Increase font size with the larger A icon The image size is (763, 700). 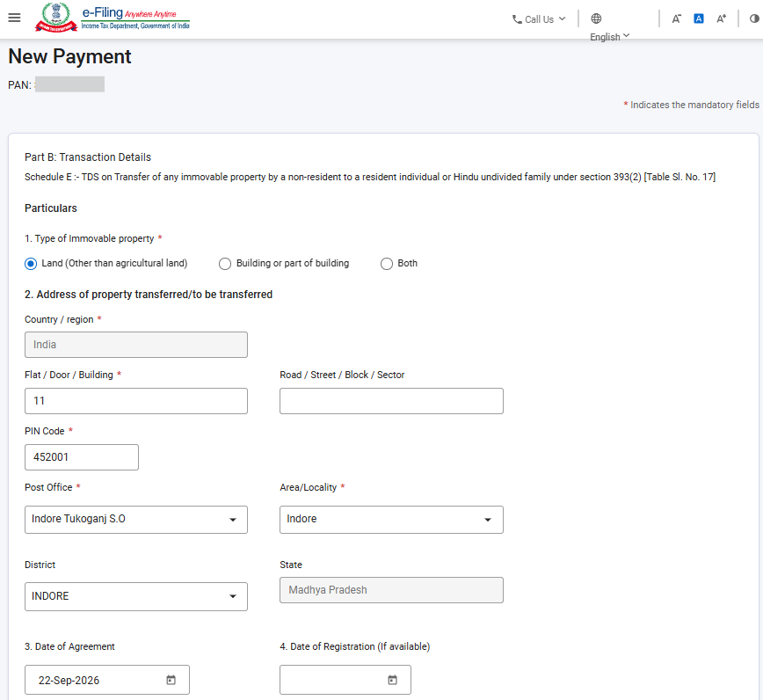coord(721,19)
